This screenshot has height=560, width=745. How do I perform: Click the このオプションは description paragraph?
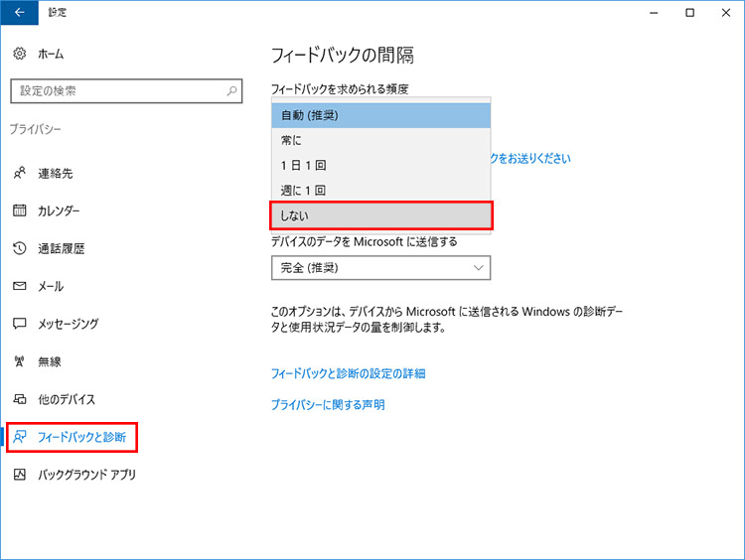click(x=447, y=320)
